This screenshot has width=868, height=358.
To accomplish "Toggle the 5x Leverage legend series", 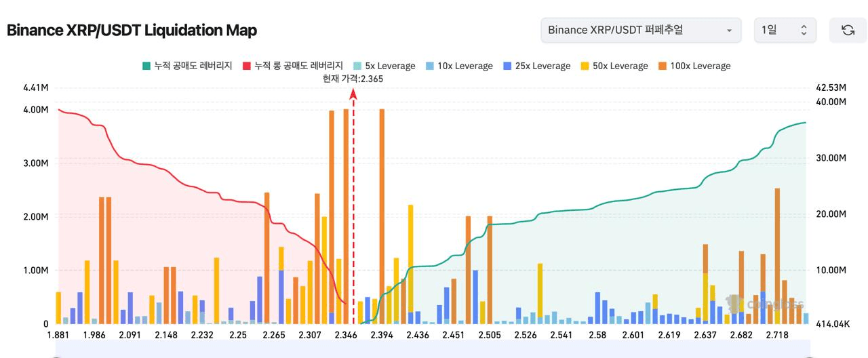I will [x=384, y=66].
